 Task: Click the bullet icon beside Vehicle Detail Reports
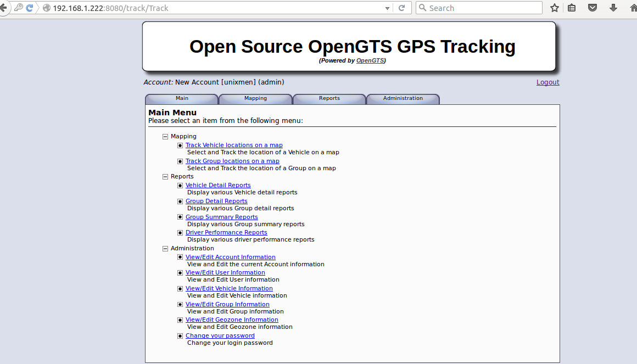click(x=180, y=186)
